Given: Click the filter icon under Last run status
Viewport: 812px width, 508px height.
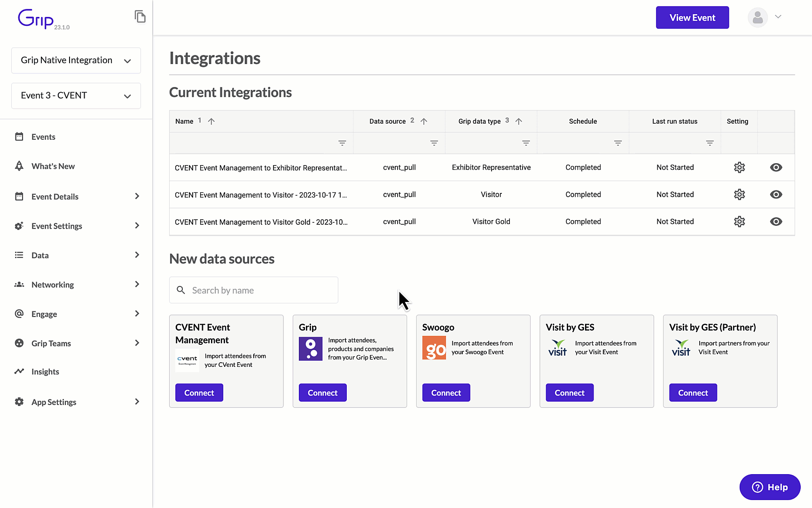Looking at the screenshot, I should click(710, 143).
